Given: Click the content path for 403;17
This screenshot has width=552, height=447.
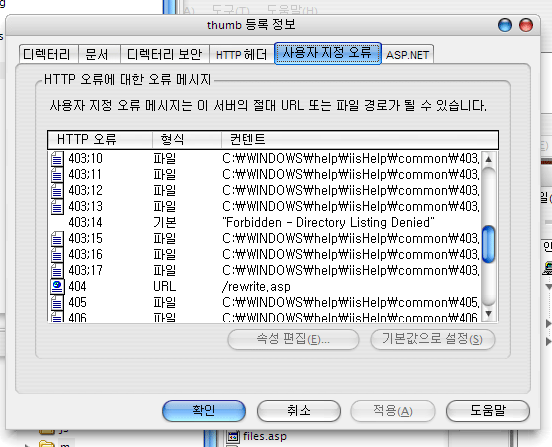Looking at the screenshot, I should point(351,271).
